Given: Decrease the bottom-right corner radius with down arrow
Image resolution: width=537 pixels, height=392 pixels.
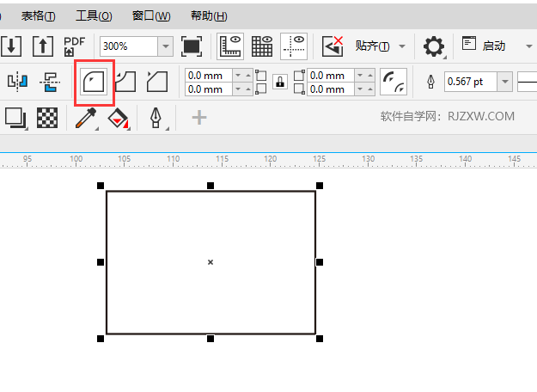Looking at the screenshot, I should coord(360,89).
